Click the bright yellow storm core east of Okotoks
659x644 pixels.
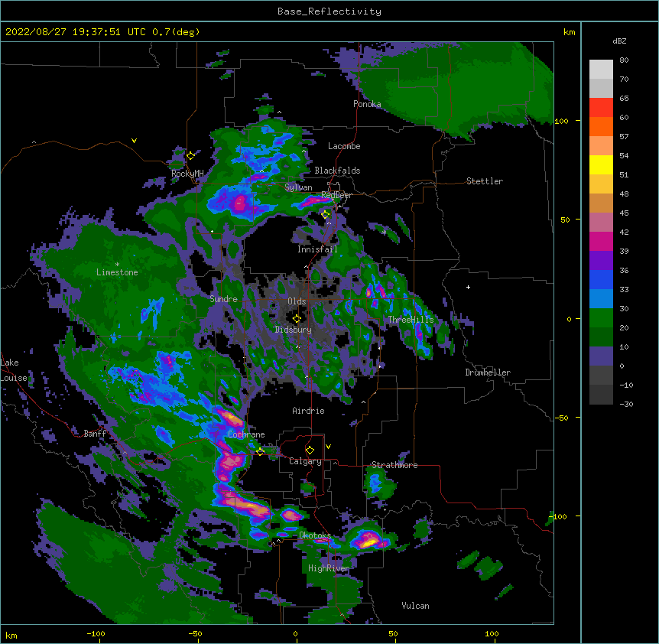point(369,542)
